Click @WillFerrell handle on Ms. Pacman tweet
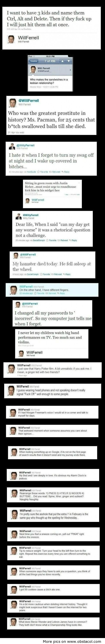This screenshot has height=644, width=105. (x=29, y=100)
